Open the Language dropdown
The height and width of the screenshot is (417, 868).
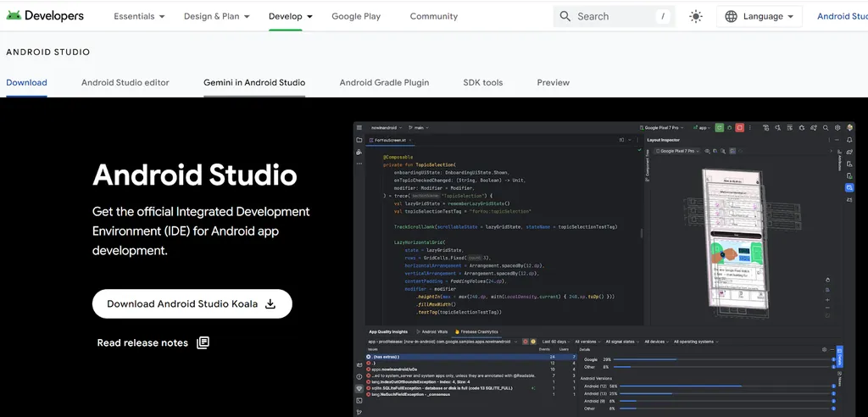[759, 16]
